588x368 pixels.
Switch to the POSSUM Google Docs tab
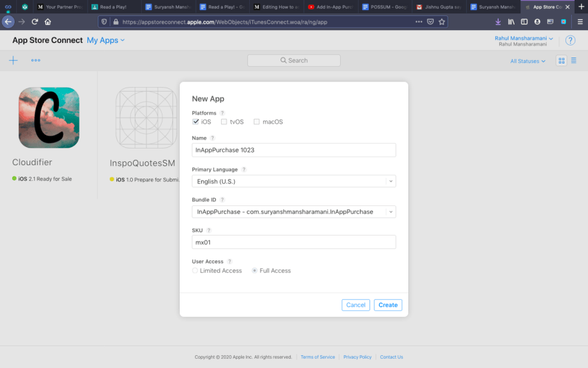coord(385,7)
